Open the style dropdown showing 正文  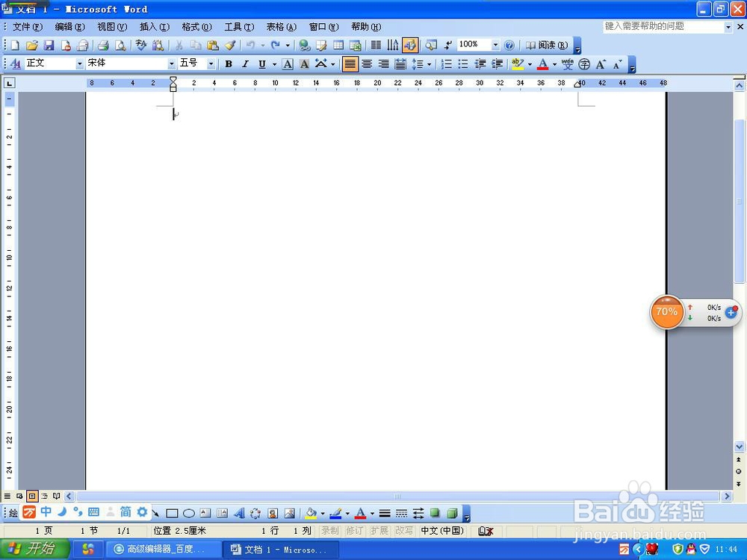coord(80,63)
